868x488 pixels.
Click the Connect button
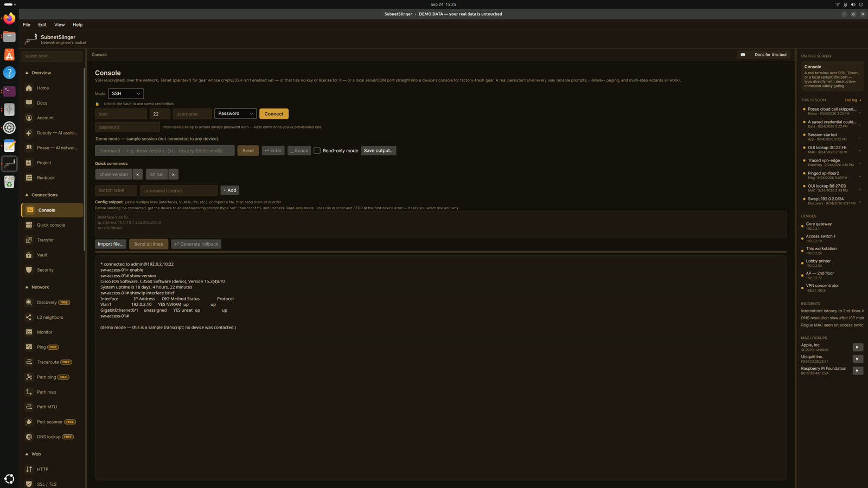coord(274,114)
